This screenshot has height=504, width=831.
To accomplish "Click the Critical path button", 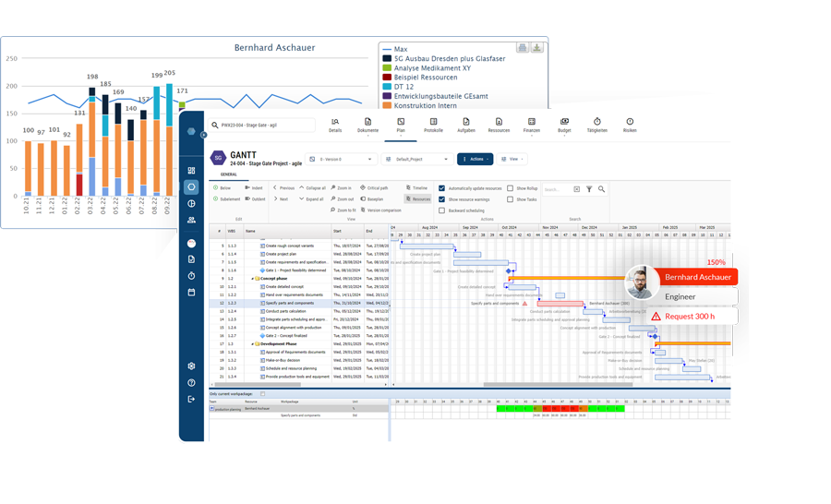I will [374, 188].
